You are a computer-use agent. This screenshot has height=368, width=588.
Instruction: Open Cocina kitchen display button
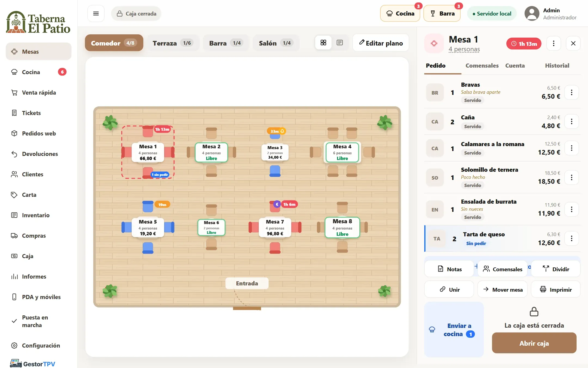(400, 13)
